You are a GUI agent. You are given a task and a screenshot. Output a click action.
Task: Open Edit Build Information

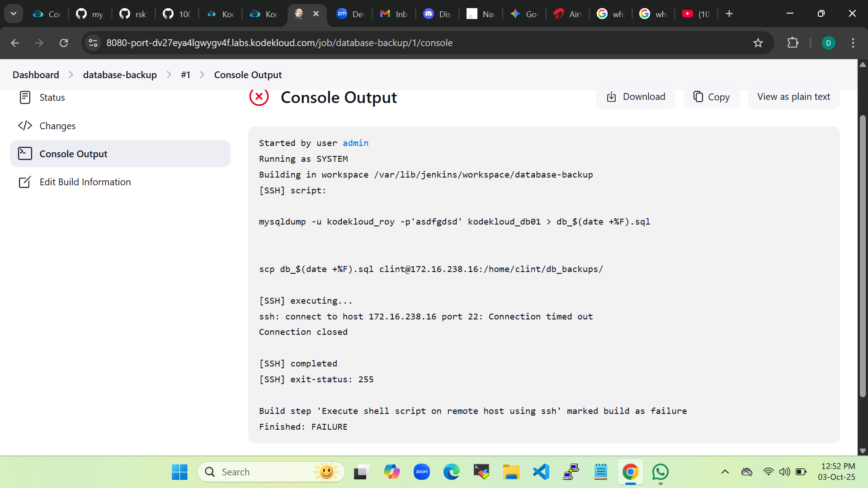tap(85, 182)
